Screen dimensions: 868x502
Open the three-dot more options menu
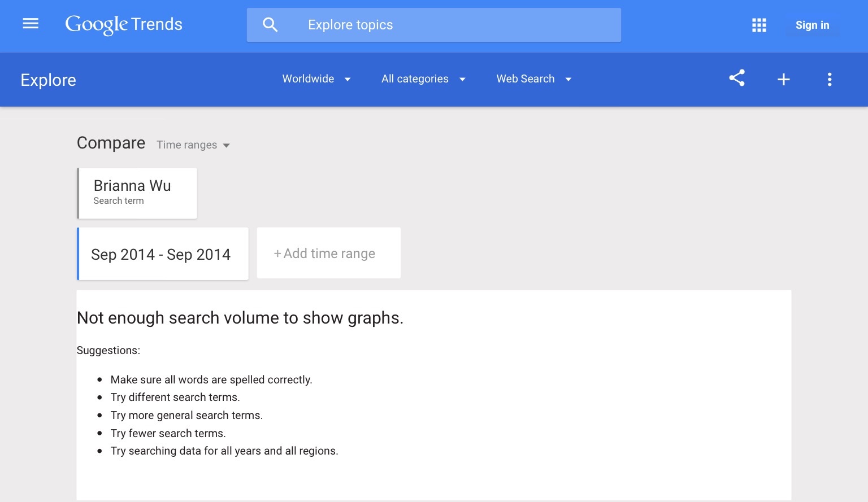tap(830, 80)
